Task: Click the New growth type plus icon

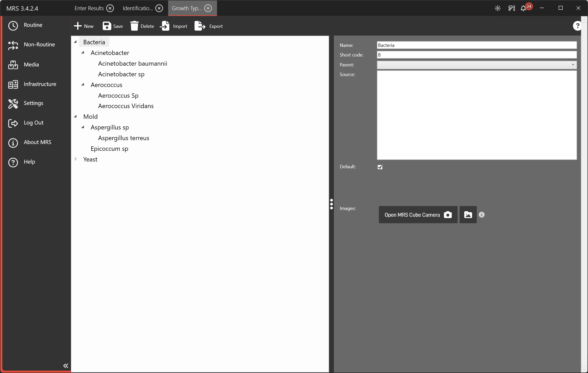Action: click(78, 26)
